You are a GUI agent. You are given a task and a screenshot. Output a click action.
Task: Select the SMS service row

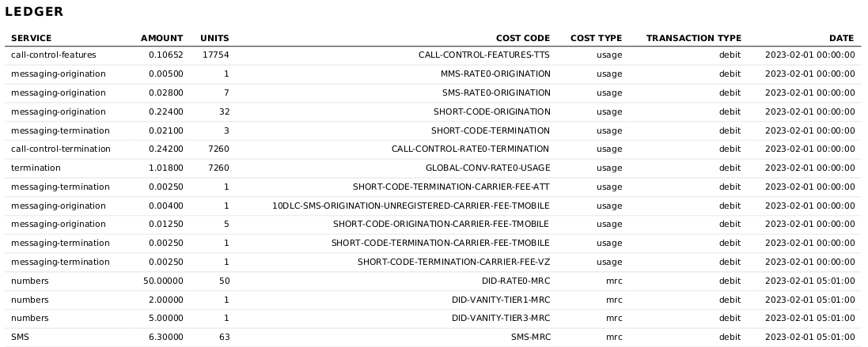(433, 337)
